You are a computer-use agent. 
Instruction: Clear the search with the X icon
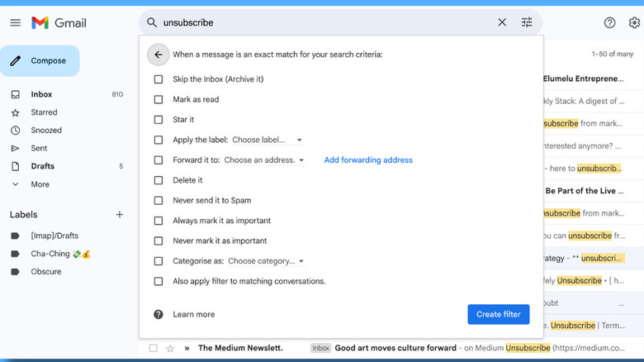(502, 23)
